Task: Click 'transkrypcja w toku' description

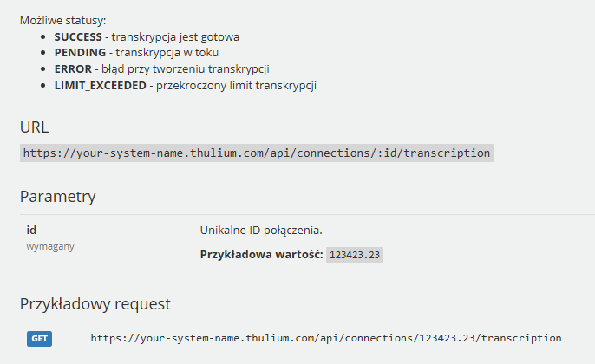Action: coord(167,53)
